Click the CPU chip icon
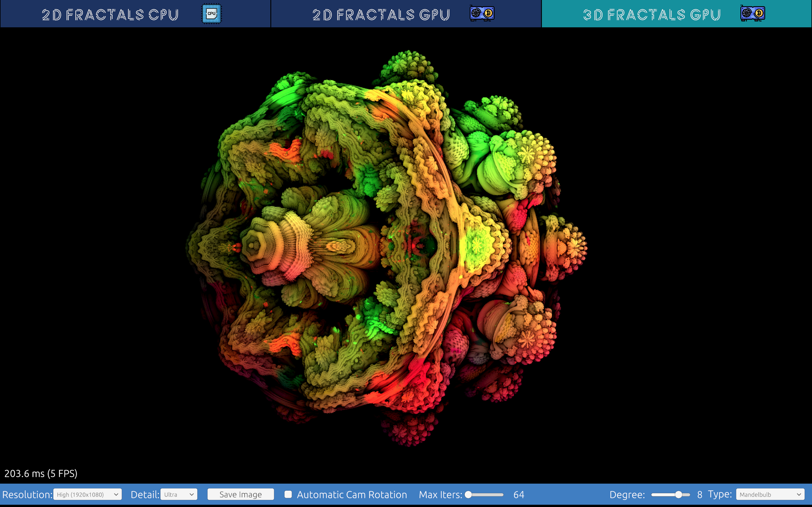 coord(211,14)
